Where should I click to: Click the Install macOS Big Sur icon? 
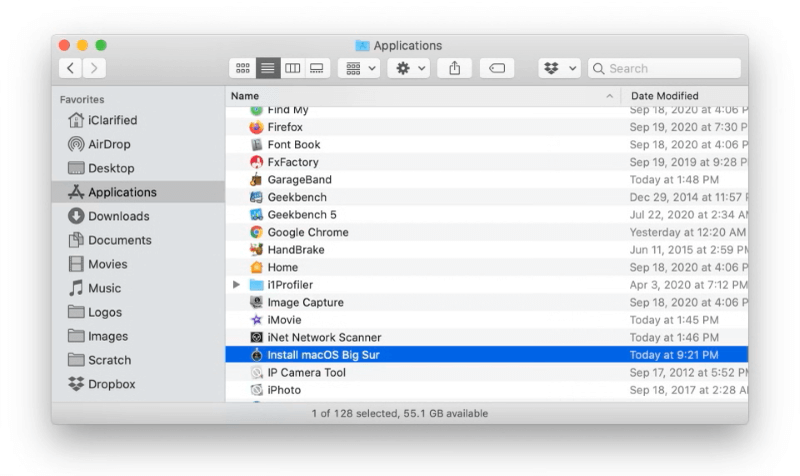tap(256, 355)
